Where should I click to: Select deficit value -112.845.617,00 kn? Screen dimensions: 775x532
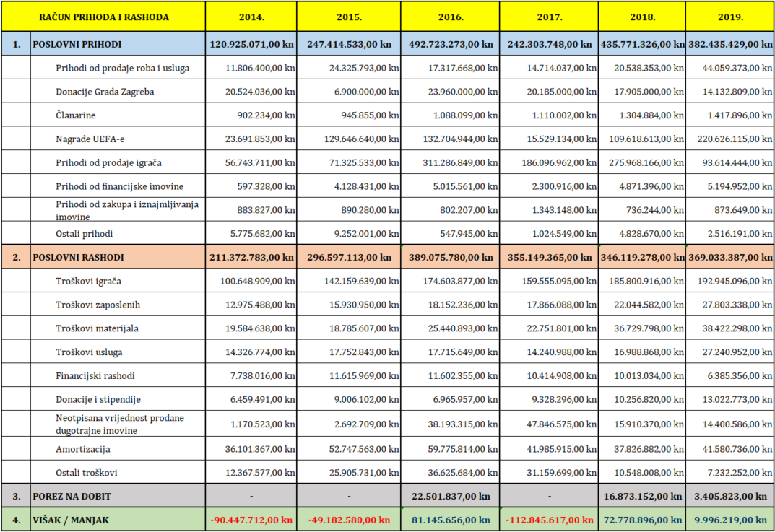(550, 520)
